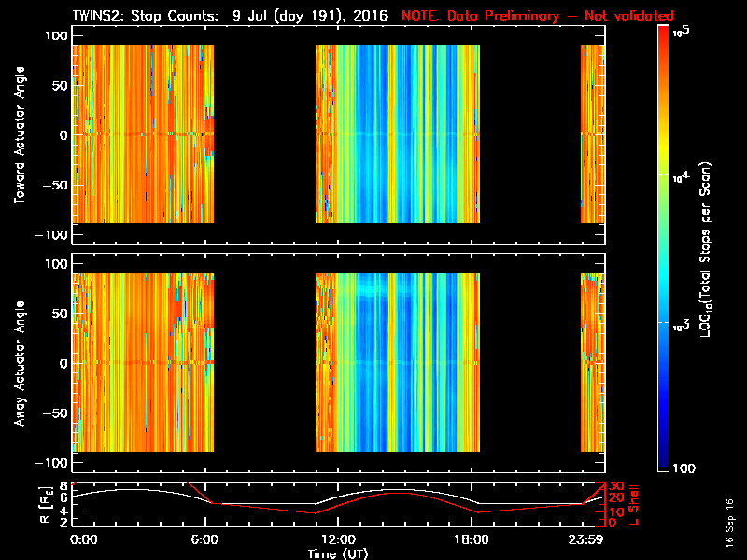Click the "18:00" time tick label

pos(472,539)
